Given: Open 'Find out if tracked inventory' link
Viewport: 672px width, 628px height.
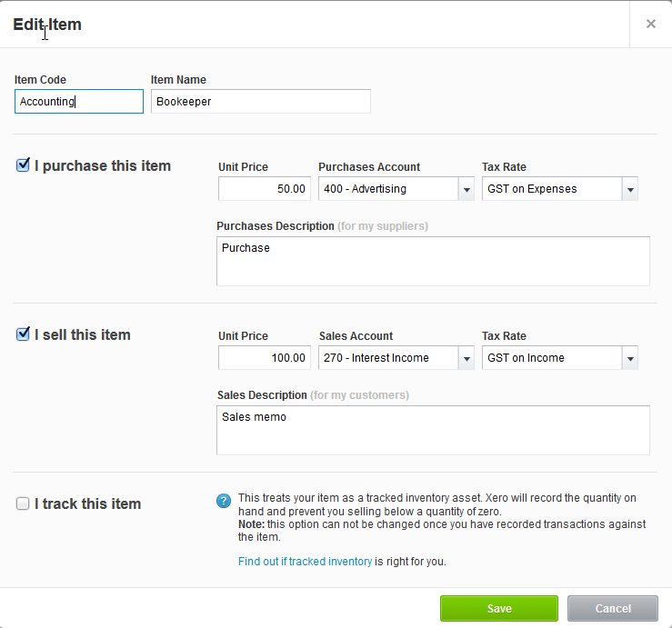Looking at the screenshot, I should [x=306, y=561].
